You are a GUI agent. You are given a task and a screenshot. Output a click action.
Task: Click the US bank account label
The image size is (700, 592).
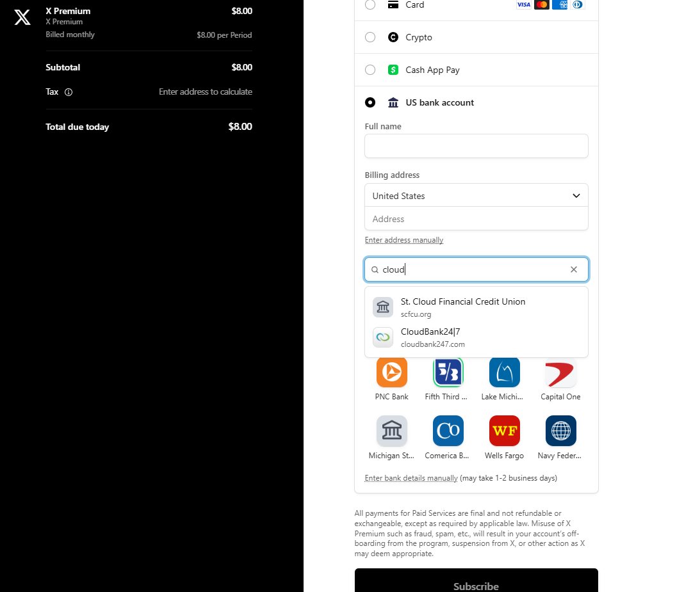440,102
